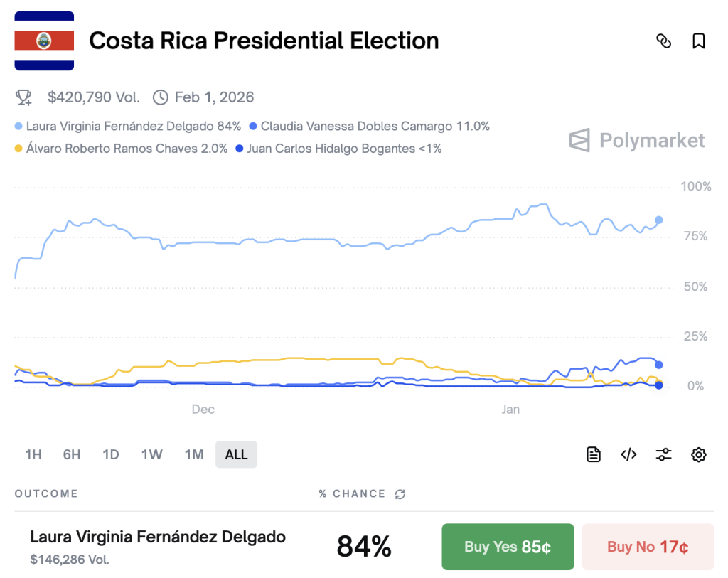Viewport: 728px width, 578px height.
Task: Open the document/rules icon below chart
Action: 594,455
